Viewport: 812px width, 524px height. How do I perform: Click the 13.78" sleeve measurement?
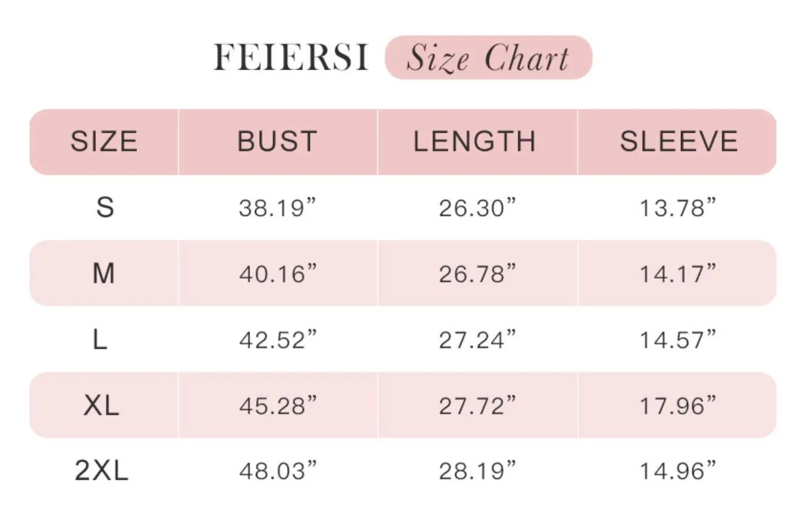[678, 209]
